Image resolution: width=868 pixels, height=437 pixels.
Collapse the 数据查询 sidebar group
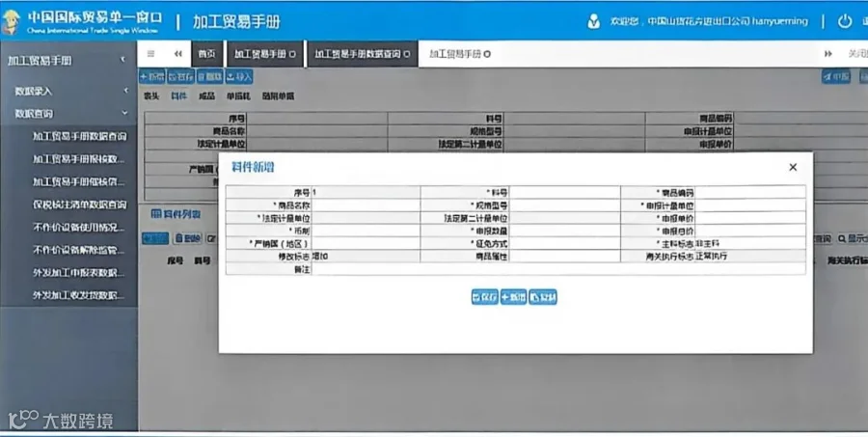point(68,114)
